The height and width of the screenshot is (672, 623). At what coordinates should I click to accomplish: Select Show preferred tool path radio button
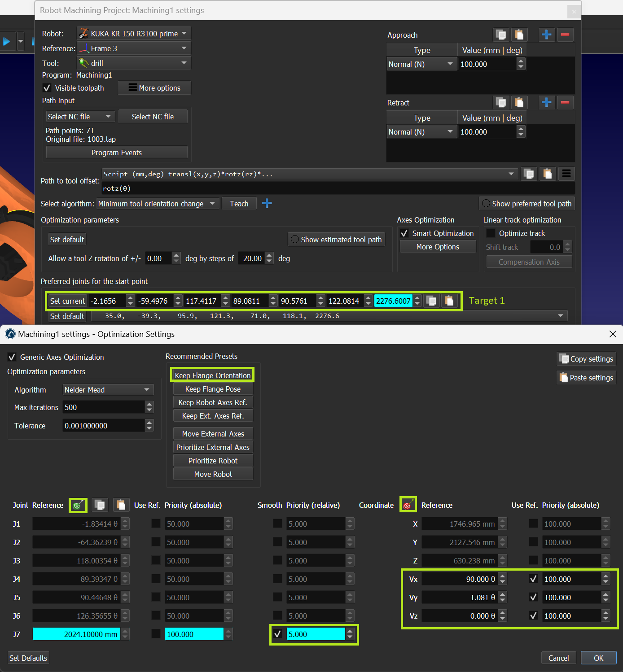(x=486, y=204)
